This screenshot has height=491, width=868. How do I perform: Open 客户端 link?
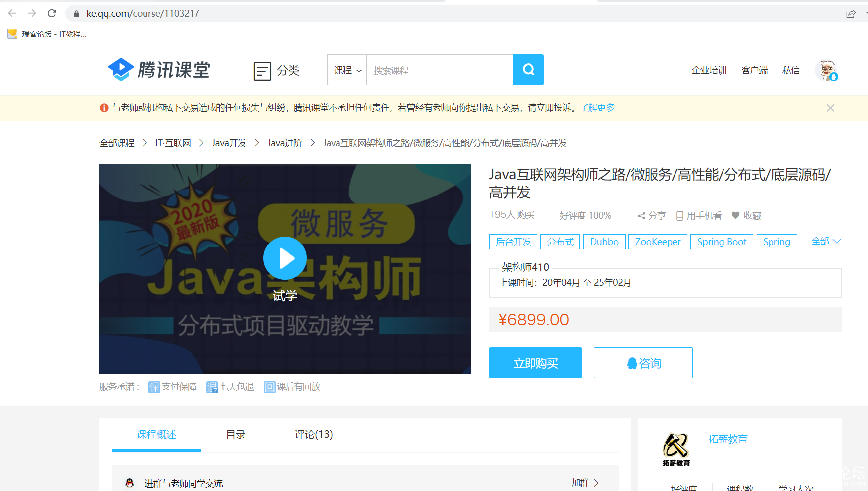point(754,70)
